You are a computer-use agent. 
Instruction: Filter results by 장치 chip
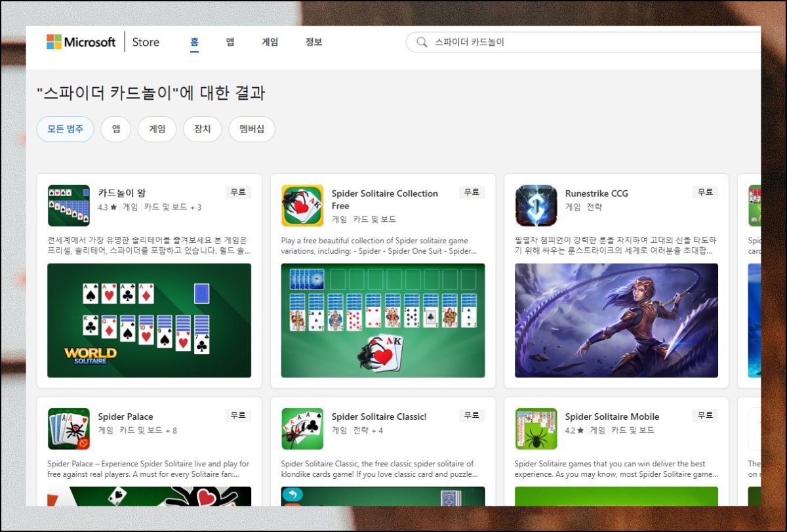[x=203, y=129]
